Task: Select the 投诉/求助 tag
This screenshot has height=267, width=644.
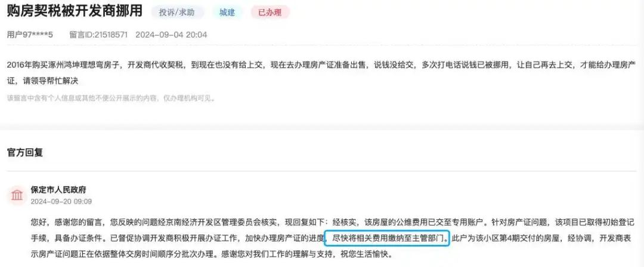Action: click(178, 13)
